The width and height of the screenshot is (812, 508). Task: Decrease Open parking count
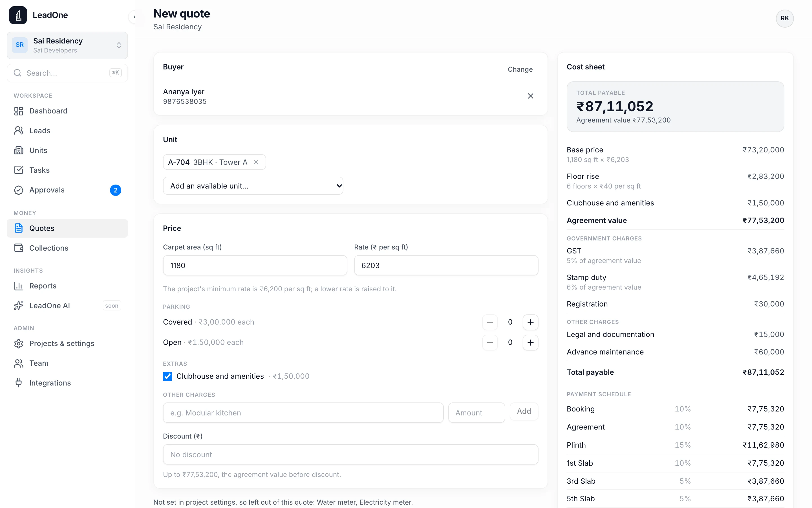(x=490, y=342)
